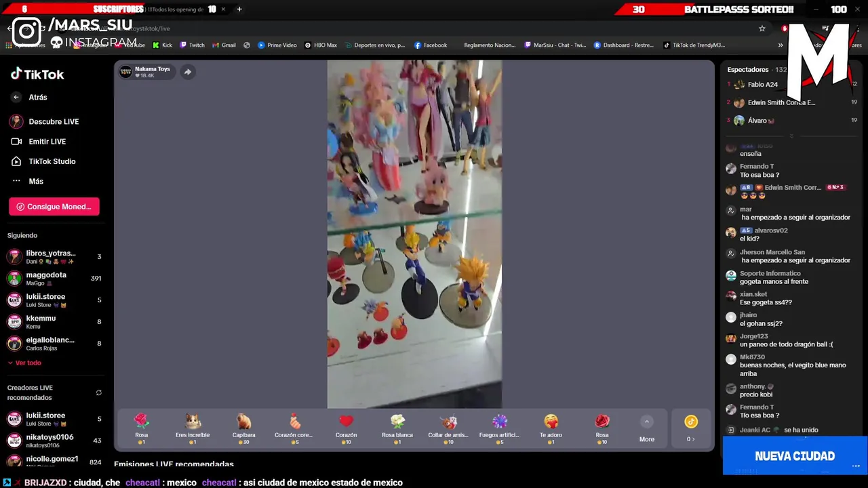Viewport: 868px width, 488px height.
Task: Send the Rosa gift costing 10 coins
Action: (x=602, y=429)
